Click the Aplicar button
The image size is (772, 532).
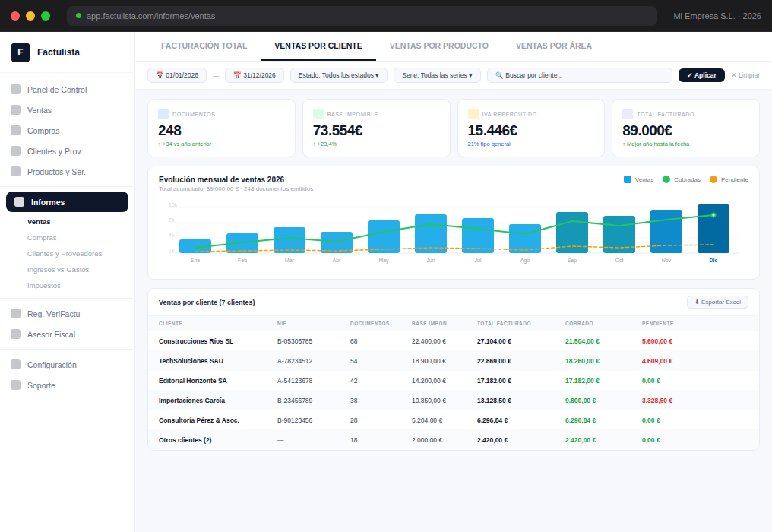coord(701,75)
